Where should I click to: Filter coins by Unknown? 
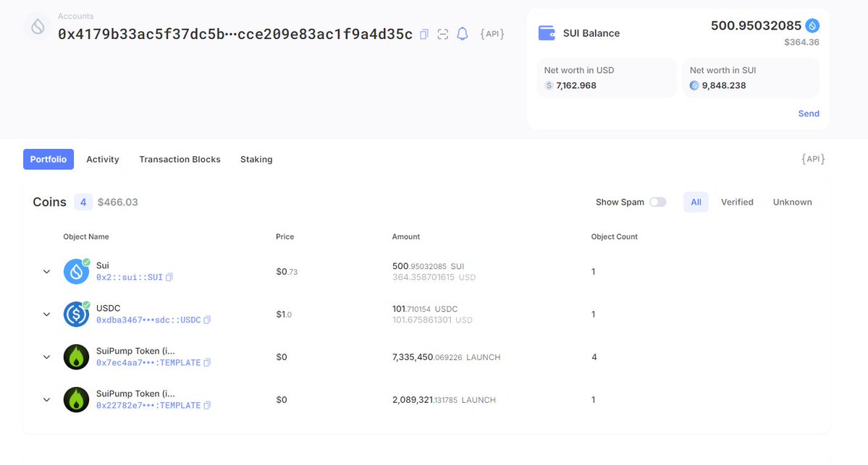click(x=792, y=202)
